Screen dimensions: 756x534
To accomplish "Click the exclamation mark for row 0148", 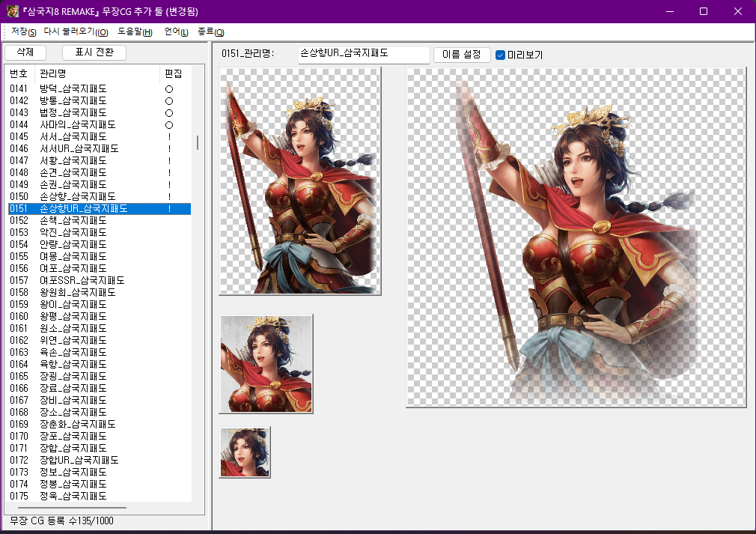I will tap(169, 173).
